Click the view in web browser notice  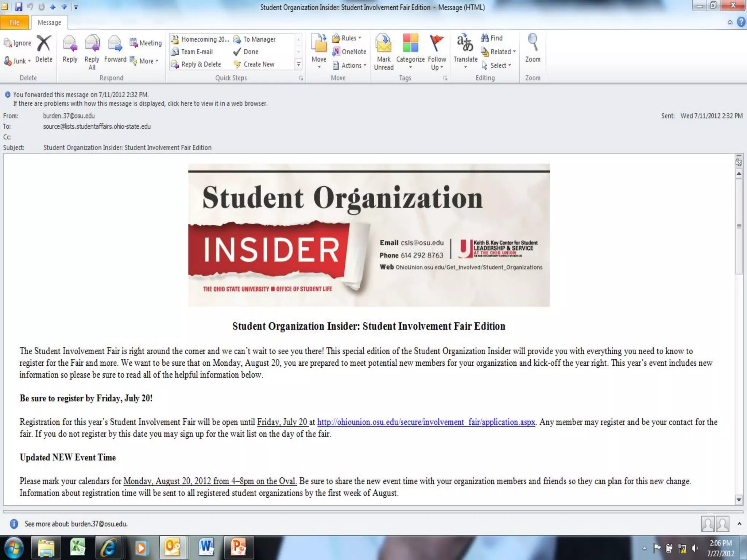[x=140, y=104]
